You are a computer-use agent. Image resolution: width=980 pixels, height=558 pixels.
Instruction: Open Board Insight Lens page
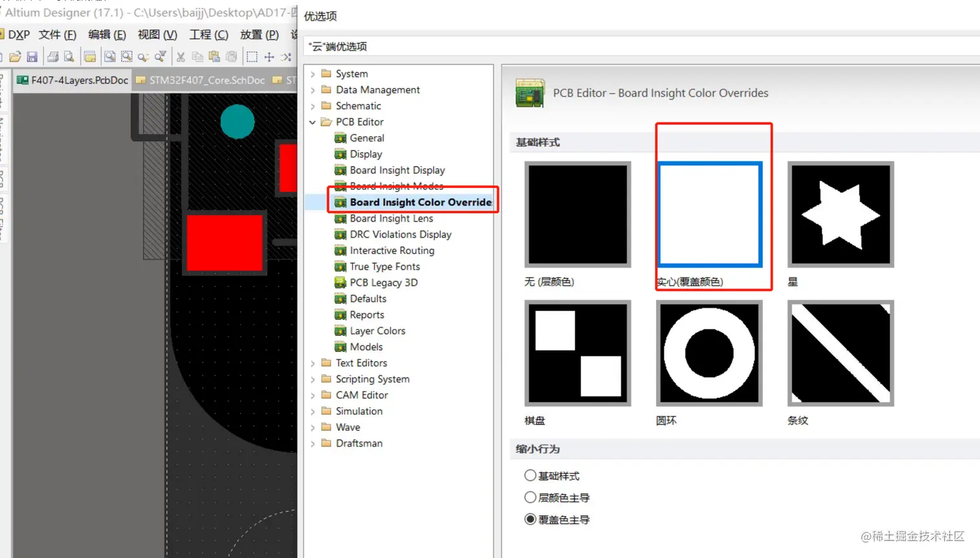[x=391, y=218]
